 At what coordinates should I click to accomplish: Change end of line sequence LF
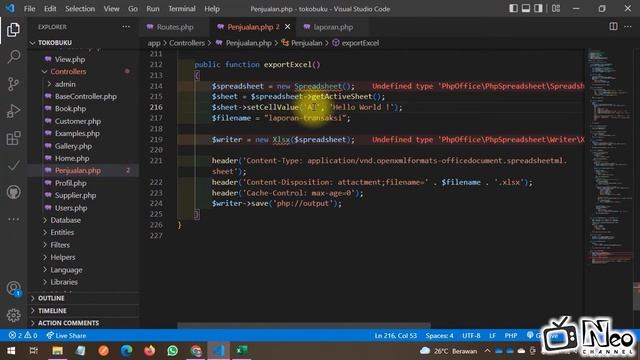coord(492,336)
